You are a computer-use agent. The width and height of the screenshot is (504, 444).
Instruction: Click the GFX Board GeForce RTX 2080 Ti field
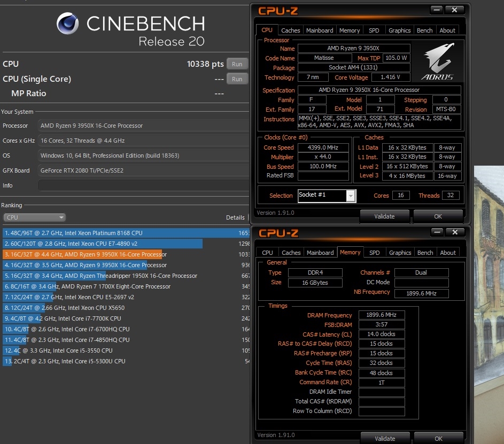click(143, 170)
